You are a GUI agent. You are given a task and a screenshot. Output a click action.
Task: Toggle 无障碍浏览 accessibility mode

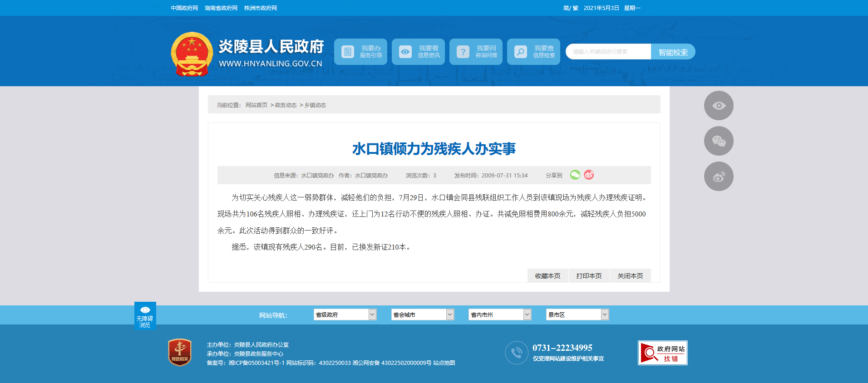(x=145, y=316)
